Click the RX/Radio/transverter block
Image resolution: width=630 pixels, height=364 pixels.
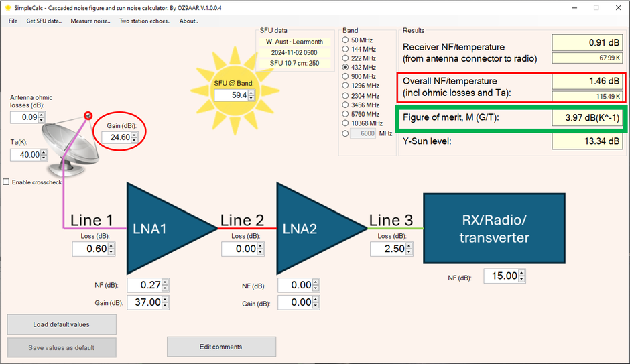494,228
